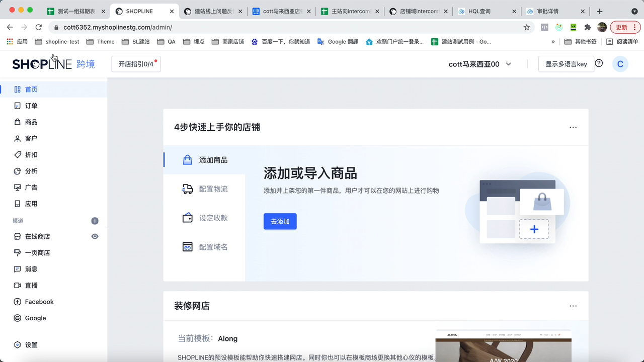Open a new browser tab
Image resolution: width=644 pixels, height=362 pixels.
(600, 11)
